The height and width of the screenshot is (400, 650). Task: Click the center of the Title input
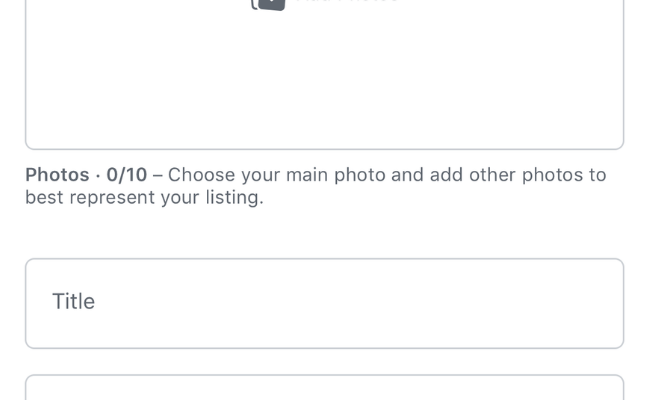324,303
